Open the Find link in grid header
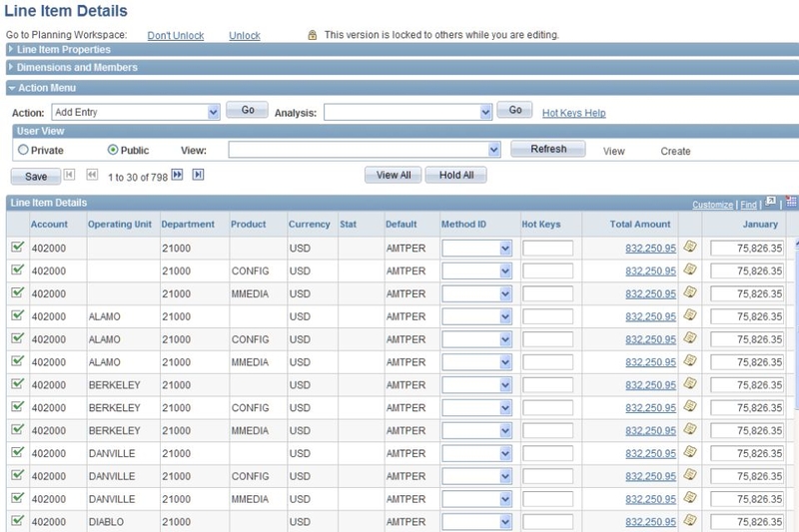The image size is (799, 532). (748, 205)
